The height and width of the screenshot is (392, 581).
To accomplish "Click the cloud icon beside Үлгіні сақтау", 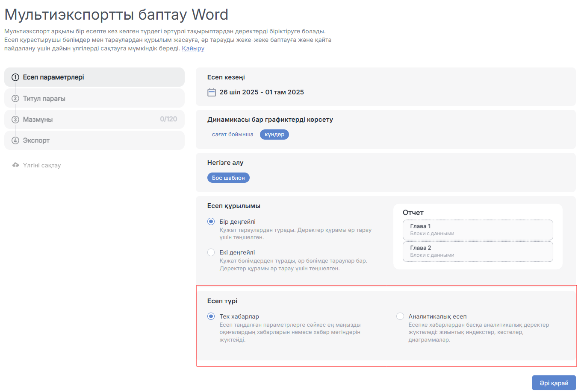I will 16,165.
